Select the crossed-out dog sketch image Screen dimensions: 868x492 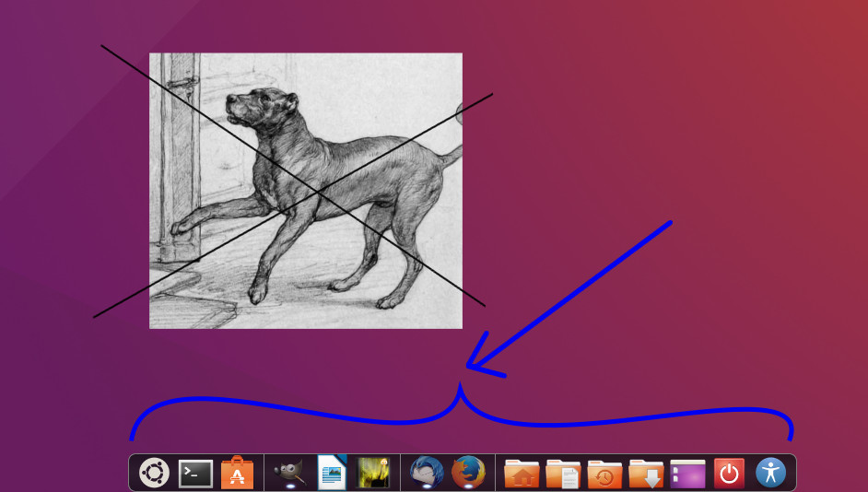[x=306, y=191]
